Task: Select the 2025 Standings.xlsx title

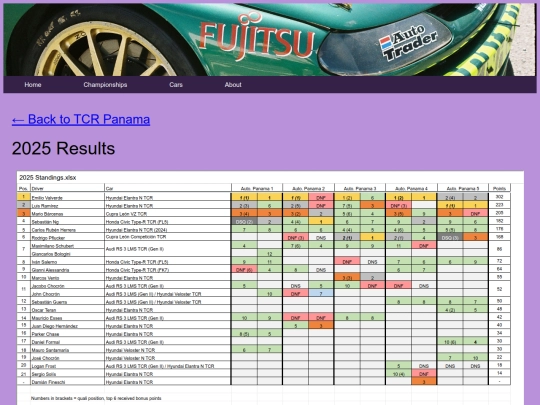Action: (48, 178)
